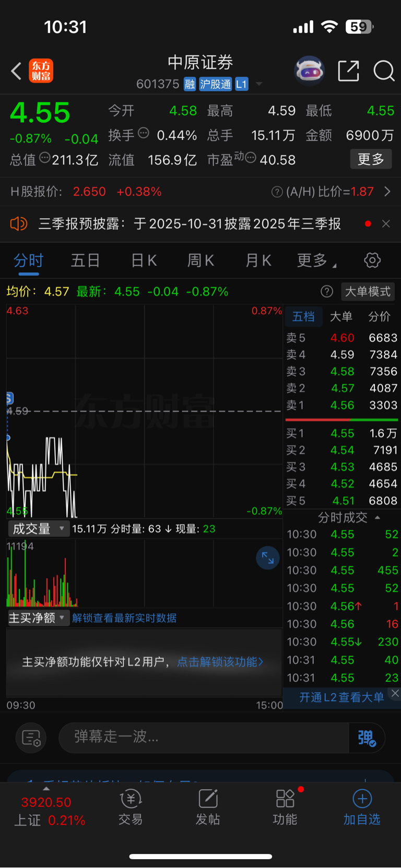This screenshot has width=401, height=868.
Task: Open the 主买净额 indicator dropdown
Action: [x=38, y=618]
